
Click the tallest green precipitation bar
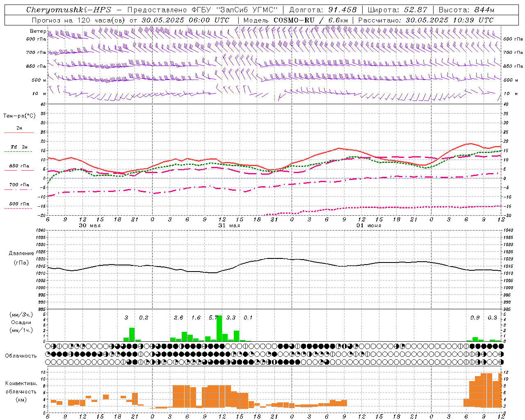[x=219, y=328]
